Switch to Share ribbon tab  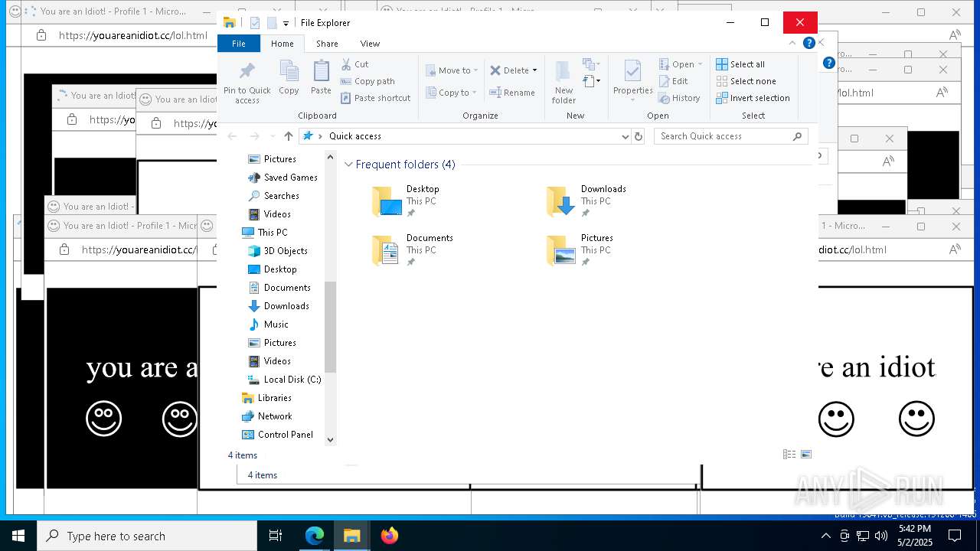(x=327, y=44)
